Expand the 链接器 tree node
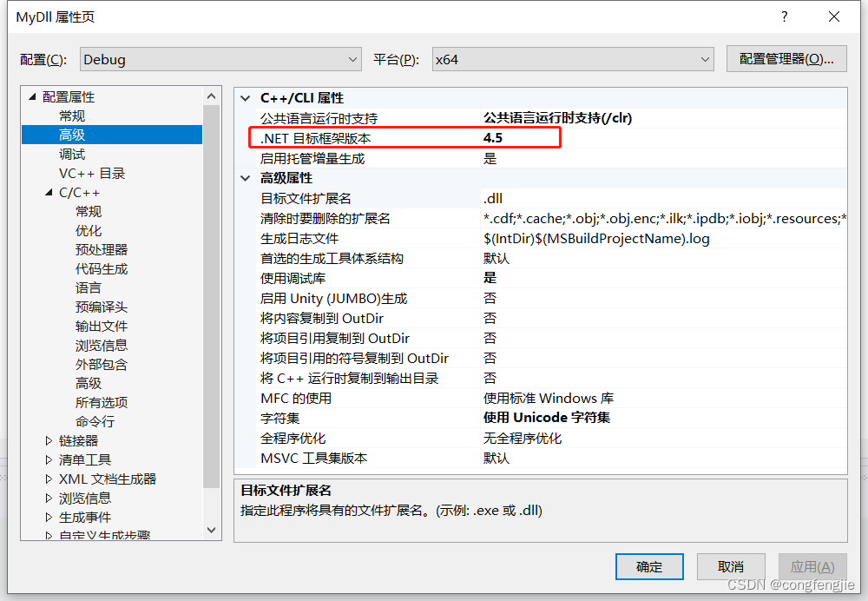 (49, 440)
